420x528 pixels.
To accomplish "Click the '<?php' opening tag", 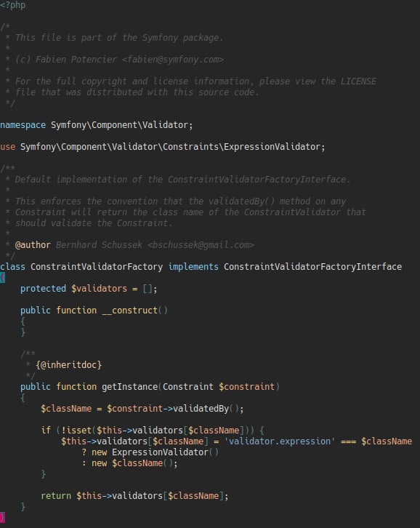I will [12, 5].
